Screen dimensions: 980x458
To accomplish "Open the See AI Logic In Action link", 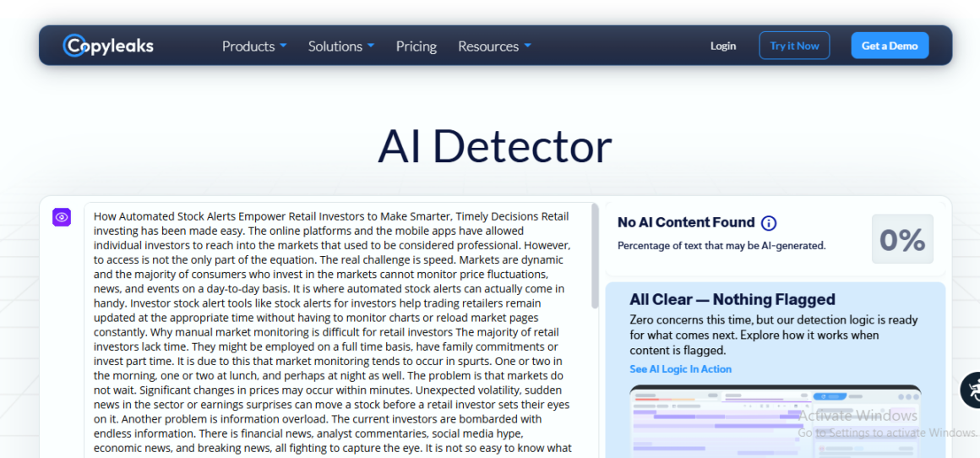I will coord(680,369).
